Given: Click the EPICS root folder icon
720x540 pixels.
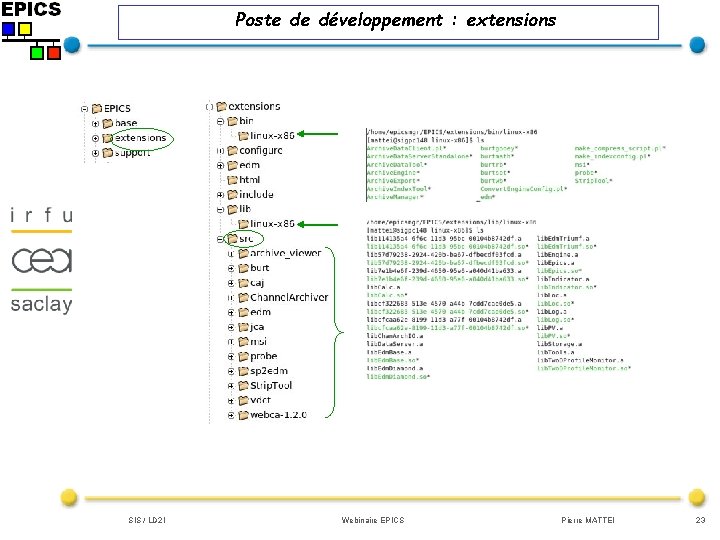Looking at the screenshot, I should click(x=97, y=109).
